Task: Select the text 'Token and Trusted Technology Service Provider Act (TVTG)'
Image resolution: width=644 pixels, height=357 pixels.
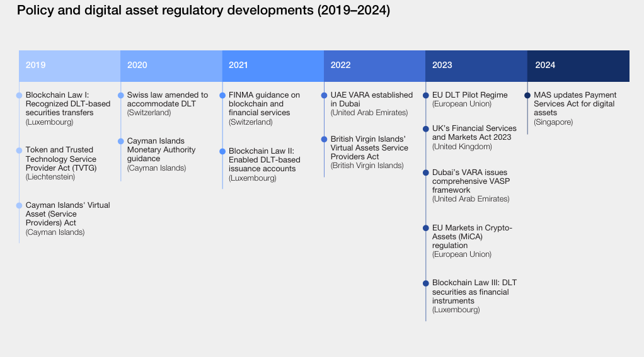Action: coord(60,159)
